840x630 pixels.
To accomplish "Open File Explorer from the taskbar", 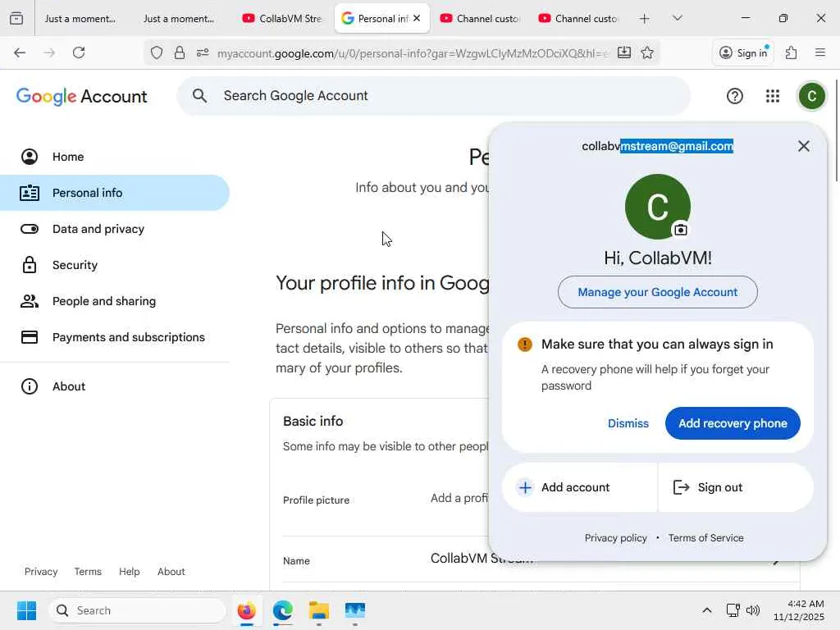I will tap(319, 610).
